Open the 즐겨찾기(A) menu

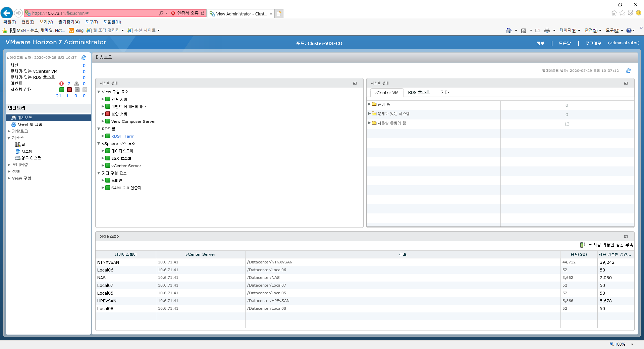[69, 22]
